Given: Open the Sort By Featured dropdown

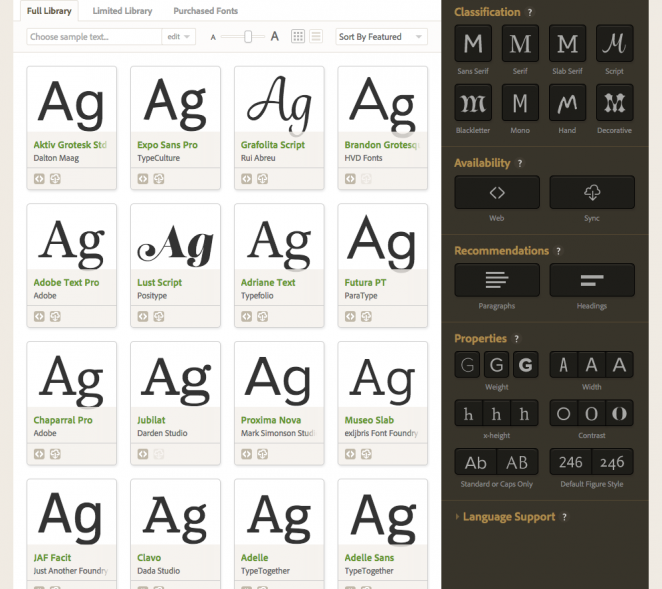Looking at the screenshot, I should click(381, 37).
